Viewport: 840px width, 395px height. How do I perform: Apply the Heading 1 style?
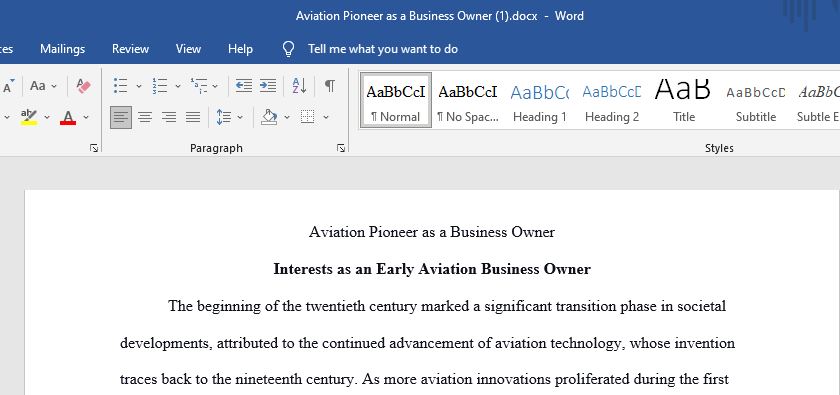539,100
